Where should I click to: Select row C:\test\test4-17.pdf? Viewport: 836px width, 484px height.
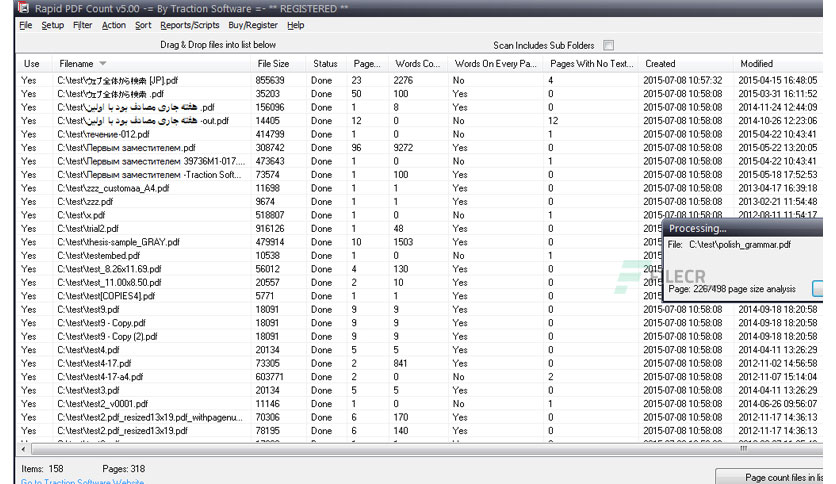[419, 363]
